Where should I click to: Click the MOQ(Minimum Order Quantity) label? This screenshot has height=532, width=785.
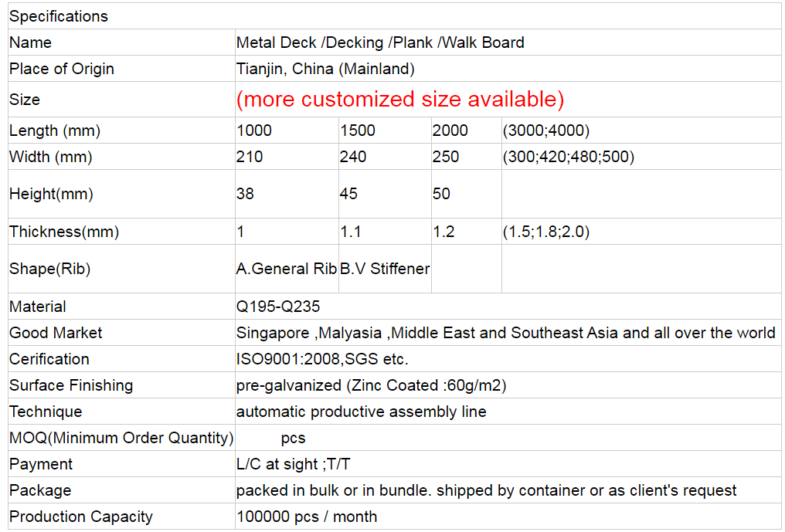pos(121,438)
